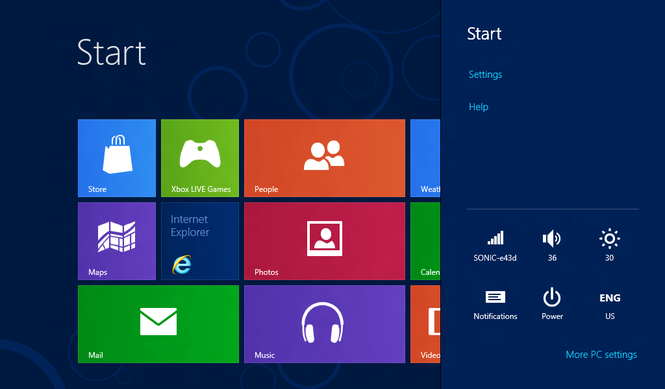Screen dimensions: 665x389
Task: Open the partially visible Video tile
Action: (425, 324)
